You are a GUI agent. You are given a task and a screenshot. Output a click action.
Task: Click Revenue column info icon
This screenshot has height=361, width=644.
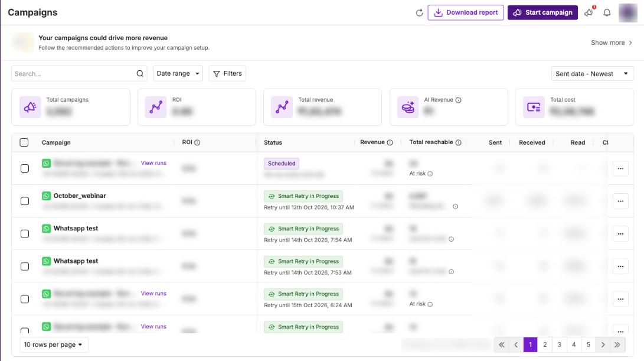390,142
